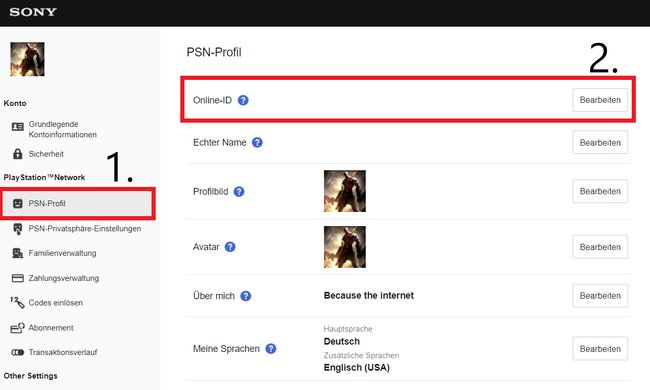Click the Hauptsprache value 'Deutsch'
Screen dimensions: 650x390
342,342
